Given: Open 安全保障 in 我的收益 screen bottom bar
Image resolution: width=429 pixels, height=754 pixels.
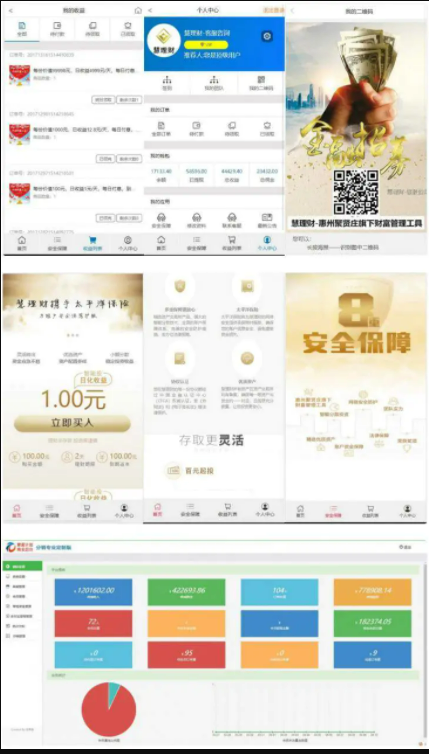Looking at the screenshot, I should click(x=57, y=244).
